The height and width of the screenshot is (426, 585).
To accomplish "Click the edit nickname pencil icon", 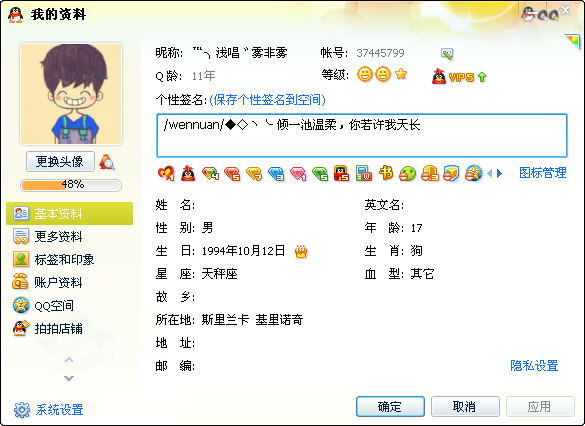I will [447, 54].
